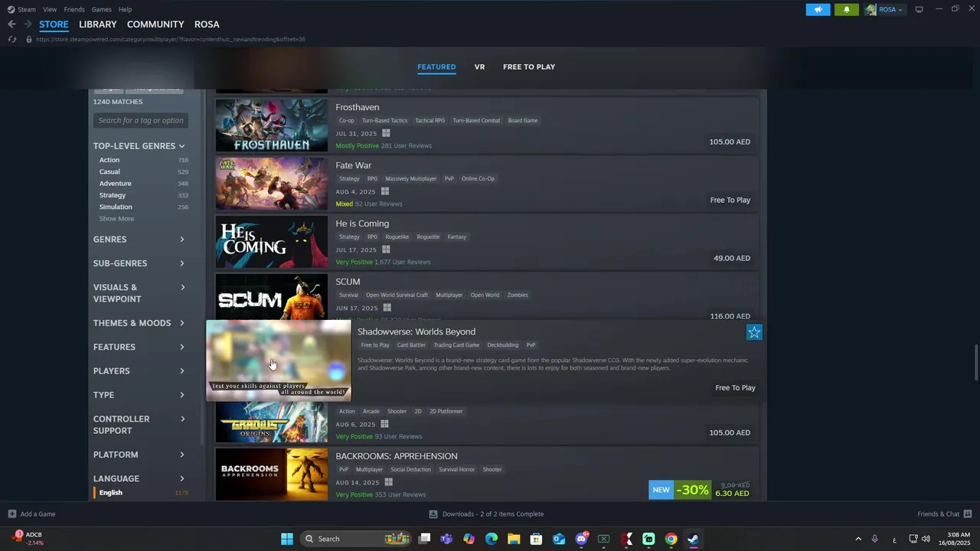Viewport: 980px width, 551px height.
Task: Click the padlock icon beside the URL
Action: point(29,39)
